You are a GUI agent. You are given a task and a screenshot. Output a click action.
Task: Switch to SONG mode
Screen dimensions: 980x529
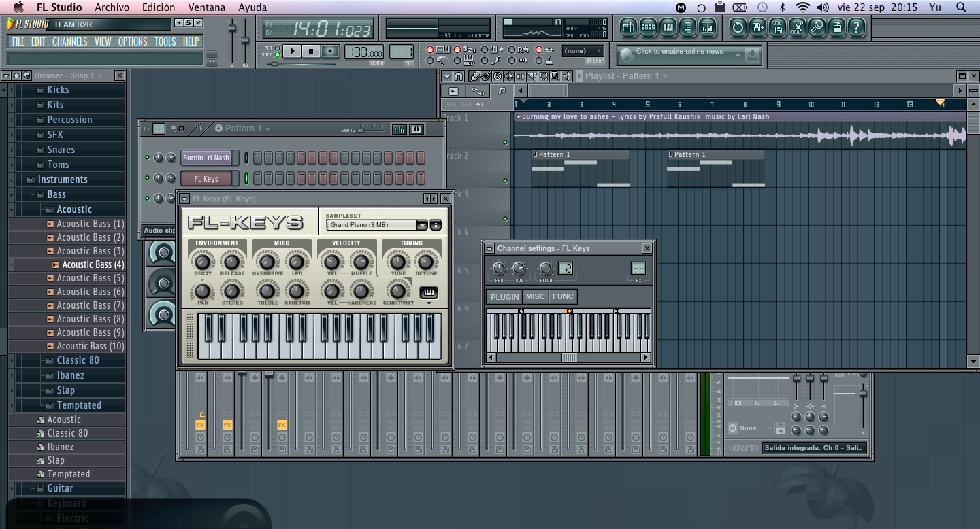click(277, 54)
